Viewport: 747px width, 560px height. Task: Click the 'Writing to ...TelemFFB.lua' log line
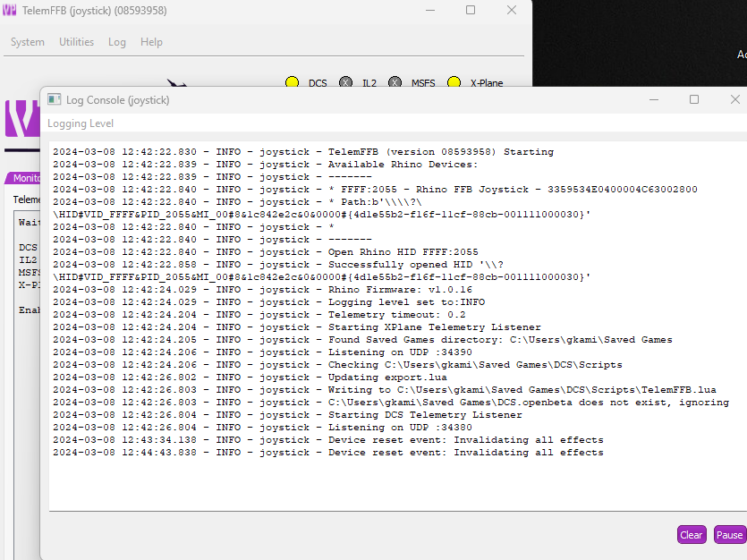385,389
